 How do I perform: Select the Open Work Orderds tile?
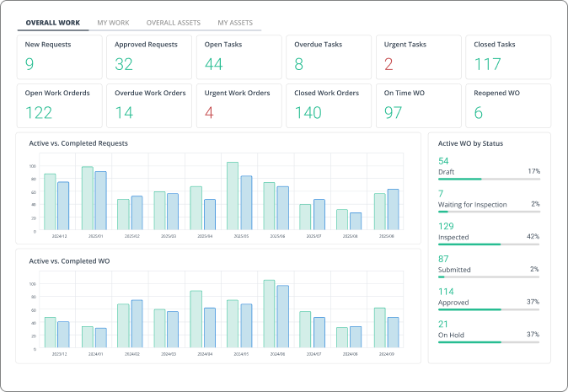point(60,105)
